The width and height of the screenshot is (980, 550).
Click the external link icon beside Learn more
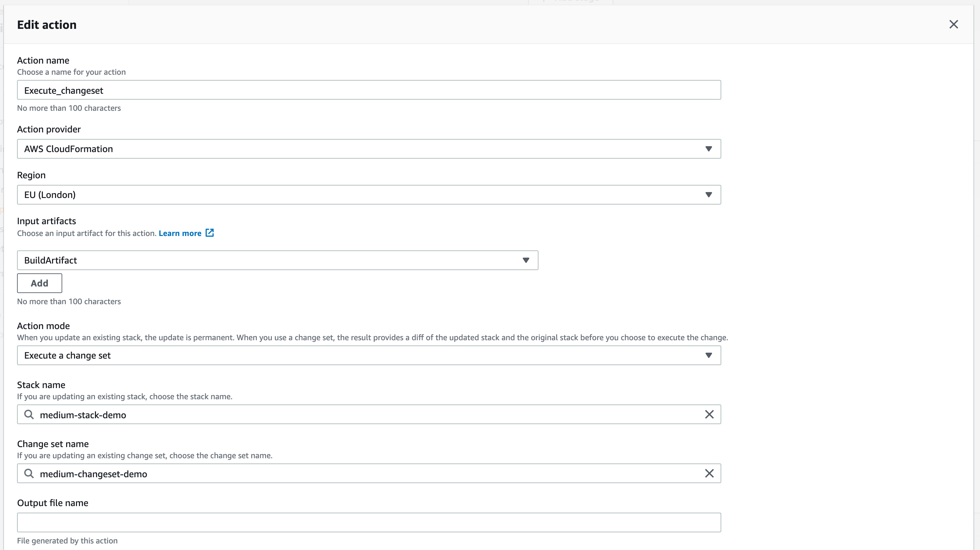[x=210, y=233]
